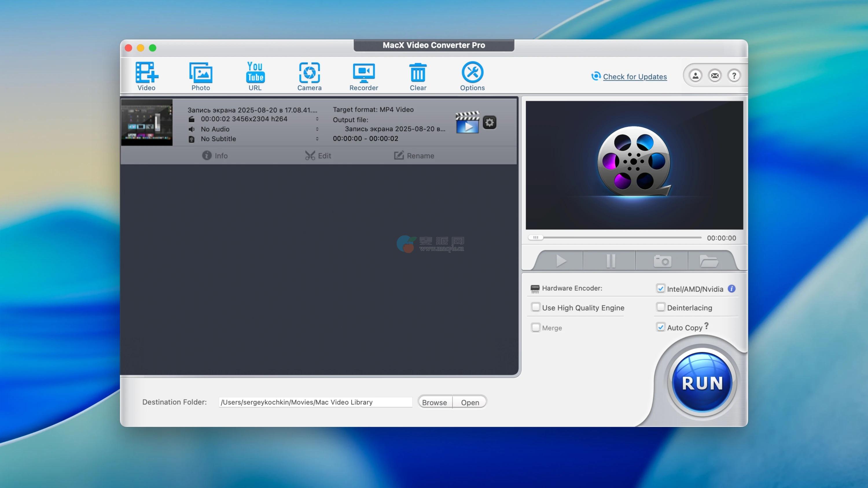Enable Use High Quality Engine
Image resolution: width=868 pixels, height=488 pixels.
tap(536, 307)
